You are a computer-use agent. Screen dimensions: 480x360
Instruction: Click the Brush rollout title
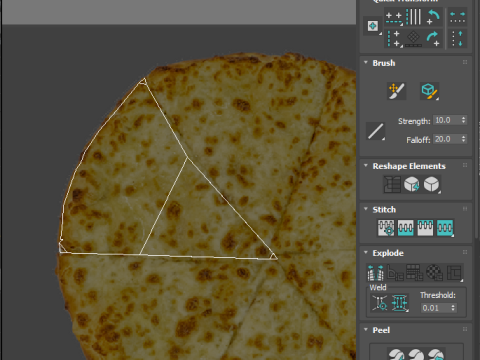(x=384, y=63)
